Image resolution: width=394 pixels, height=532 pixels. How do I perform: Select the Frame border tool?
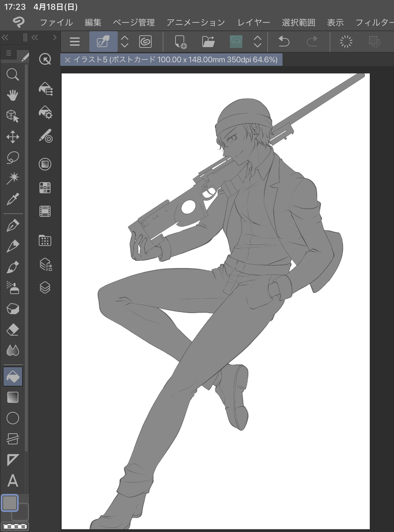(12, 439)
